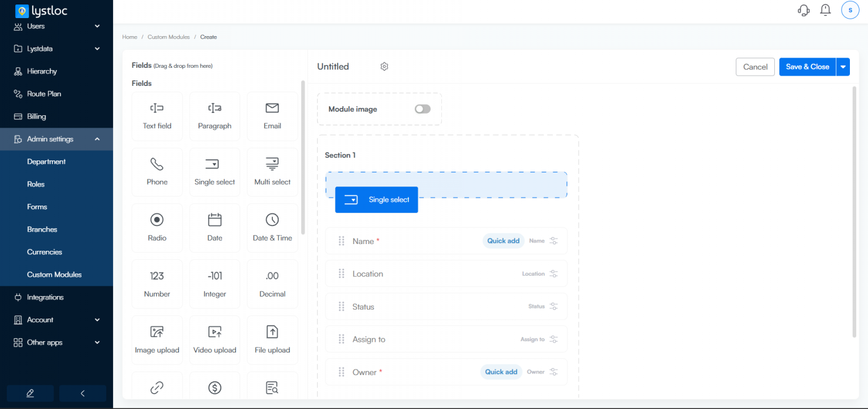
Task: Enable the Module image toggle
Action: click(x=422, y=109)
